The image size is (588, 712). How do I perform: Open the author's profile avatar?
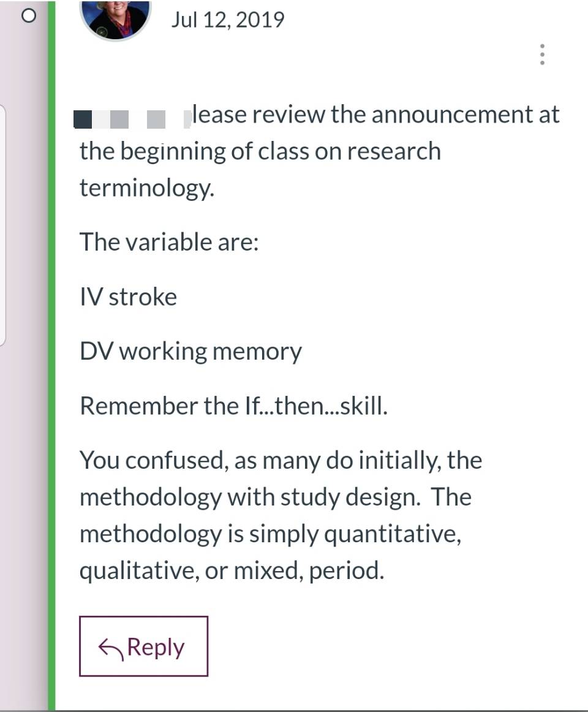[115, 18]
